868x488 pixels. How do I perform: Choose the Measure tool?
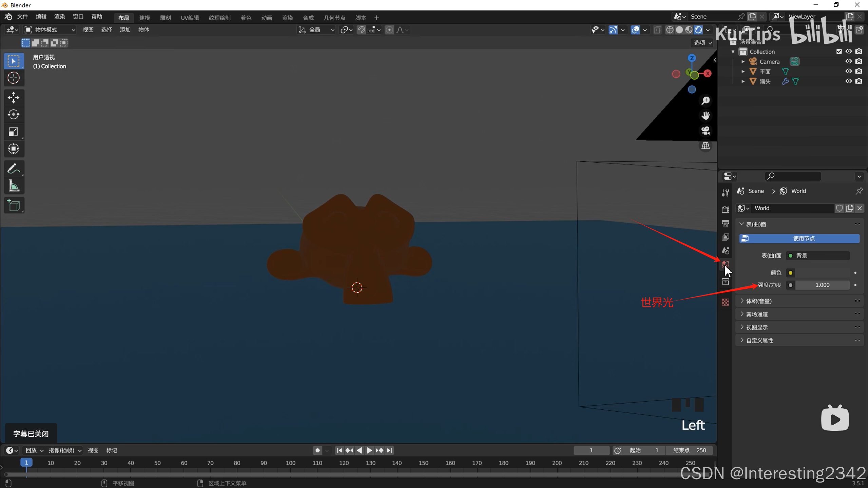14,186
